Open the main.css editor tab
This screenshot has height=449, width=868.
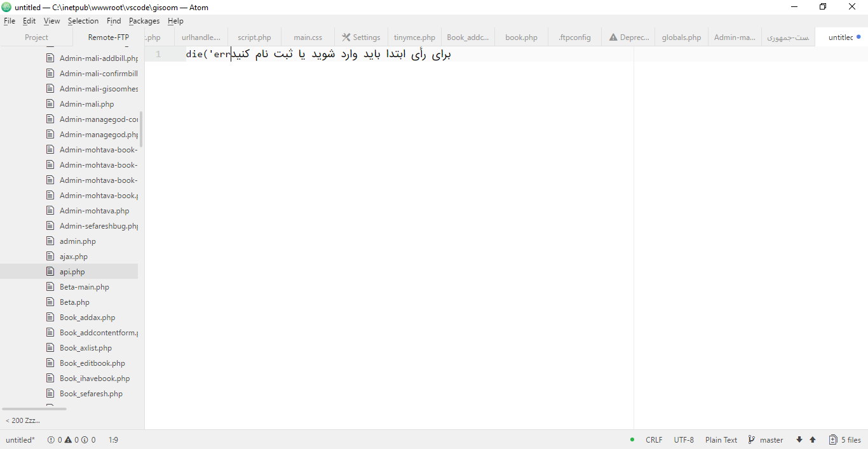pyautogui.click(x=308, y=37)
